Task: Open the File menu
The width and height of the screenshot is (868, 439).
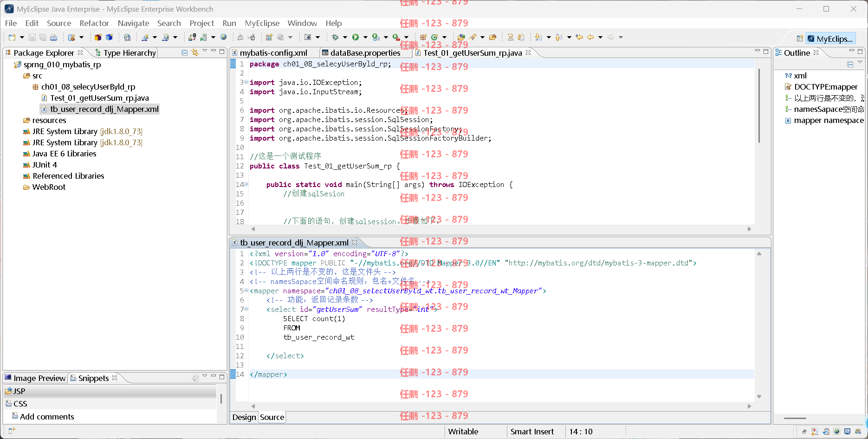Action: tap(11, 23)
